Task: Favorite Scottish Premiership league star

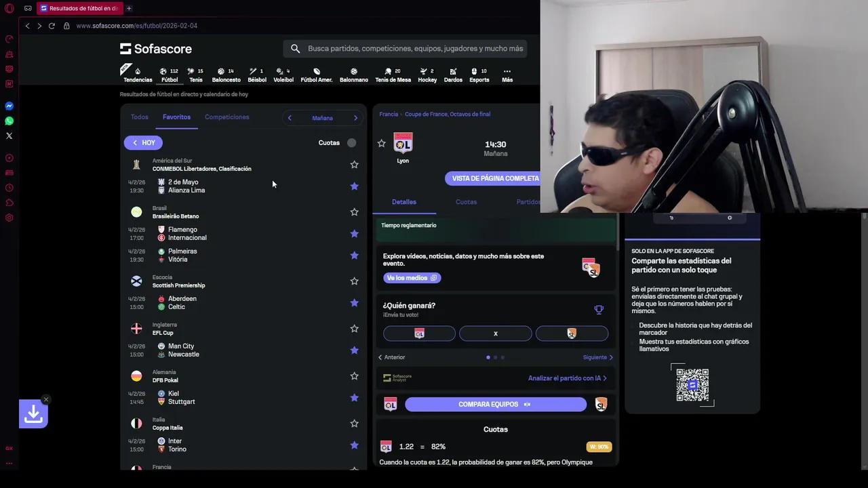Action: click(x=354, y=281)
